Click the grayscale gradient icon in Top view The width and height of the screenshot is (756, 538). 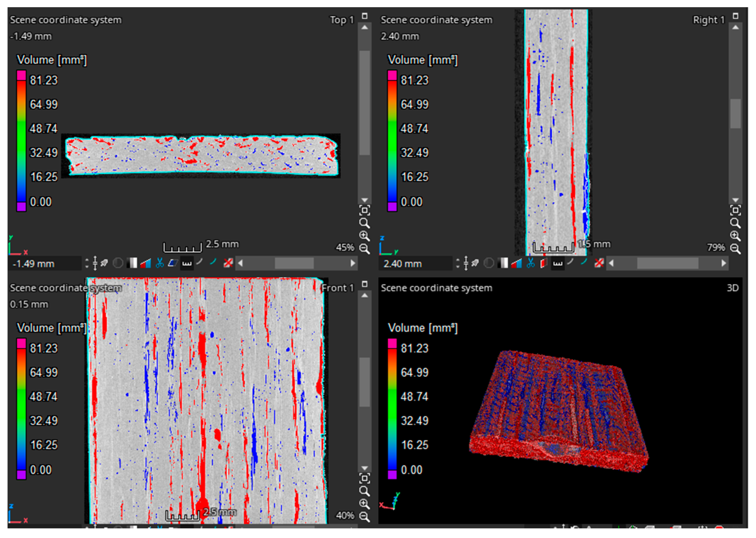tap(132, 263)
